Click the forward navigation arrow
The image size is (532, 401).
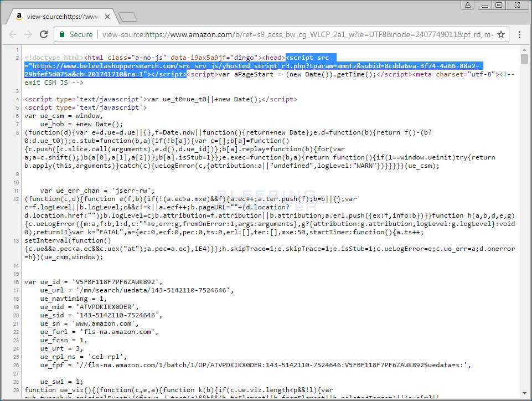coord(29,34)
